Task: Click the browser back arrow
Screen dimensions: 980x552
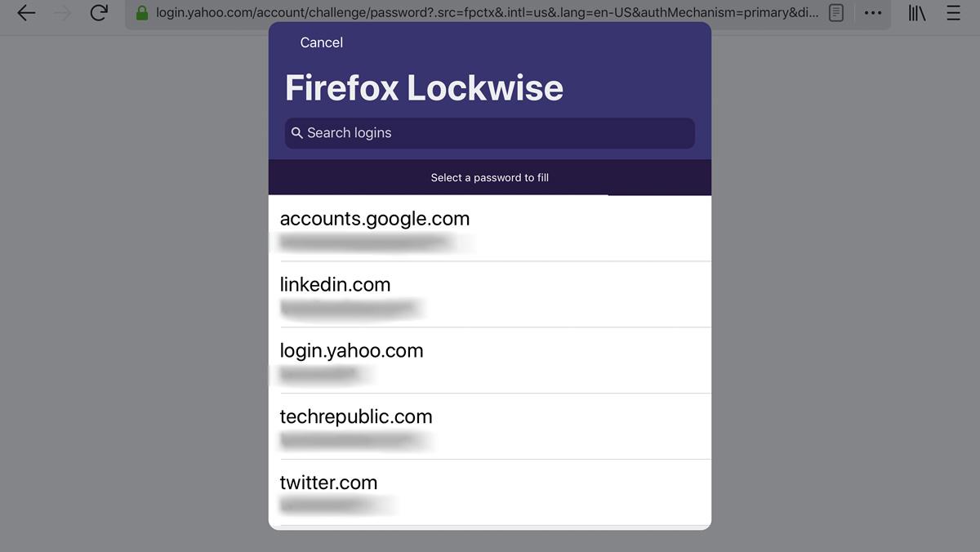Action: pos(26,13)
